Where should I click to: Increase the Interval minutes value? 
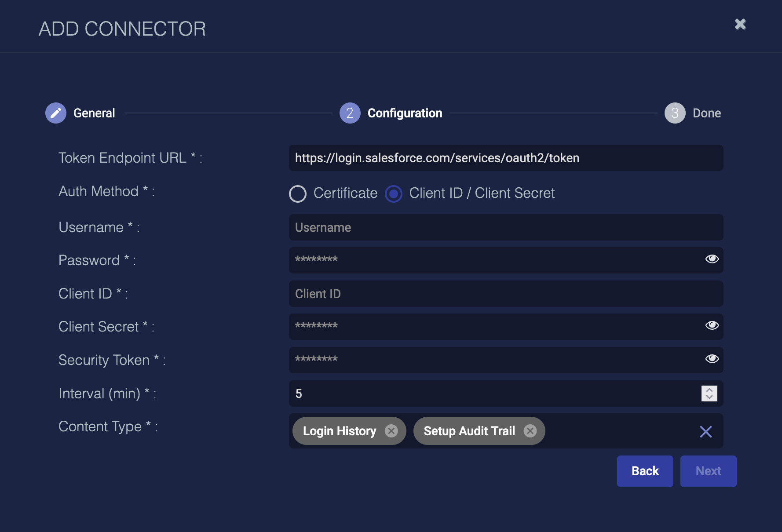click(x=709, y=390)
